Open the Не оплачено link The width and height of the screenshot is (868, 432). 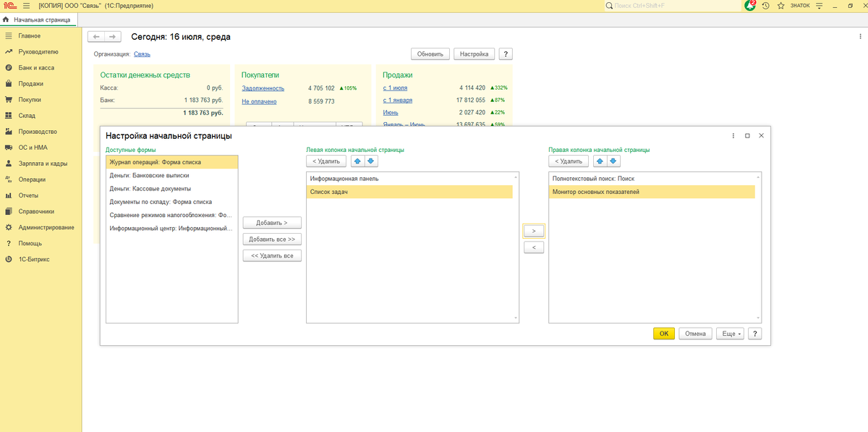click(x=259, y=101)
